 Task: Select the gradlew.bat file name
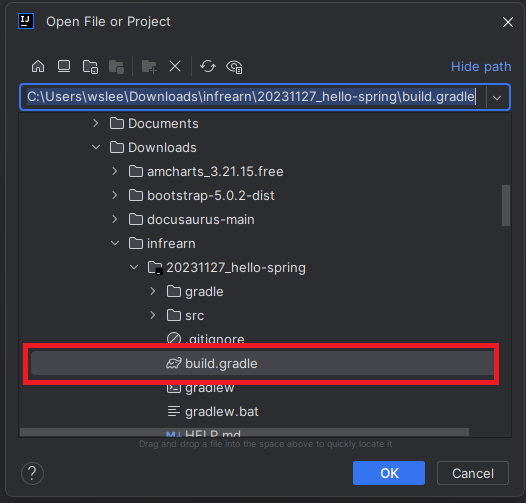(222, 412)
